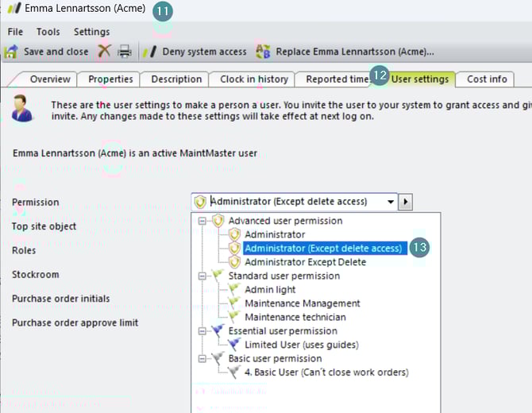Screen dimensions: 532x413
Task: Switch to the Properties tab
Action: point(110,79)
